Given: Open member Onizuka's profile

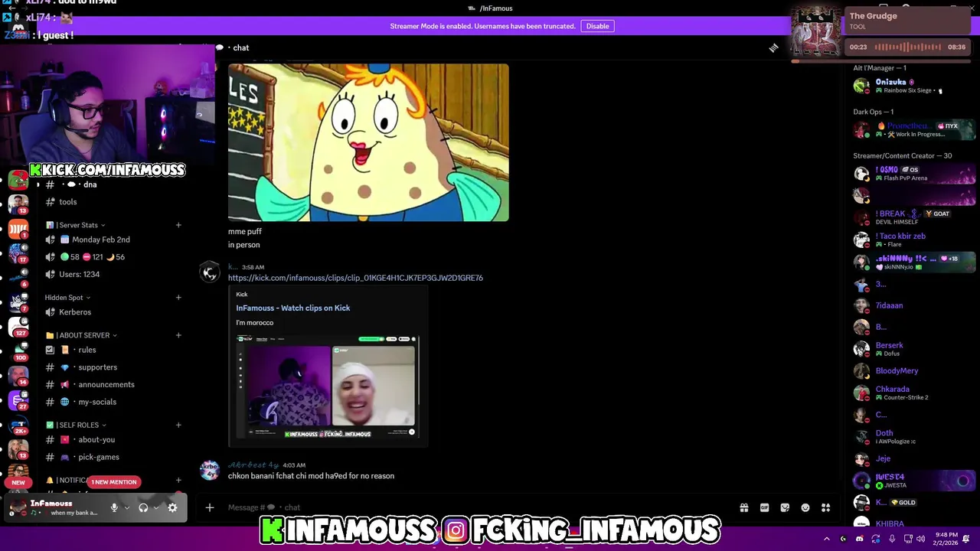Looking at the screenshot, I should (913, 86).
